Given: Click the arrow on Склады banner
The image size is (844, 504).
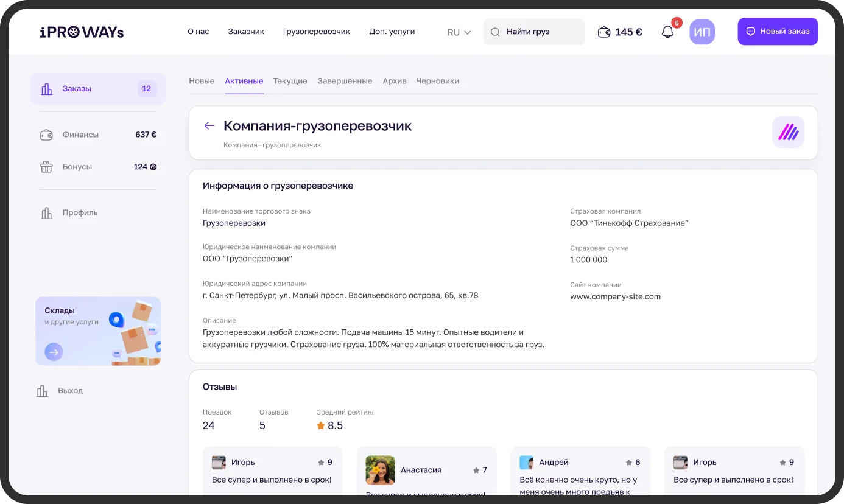Looking at the screenshot, I should 54,352.
